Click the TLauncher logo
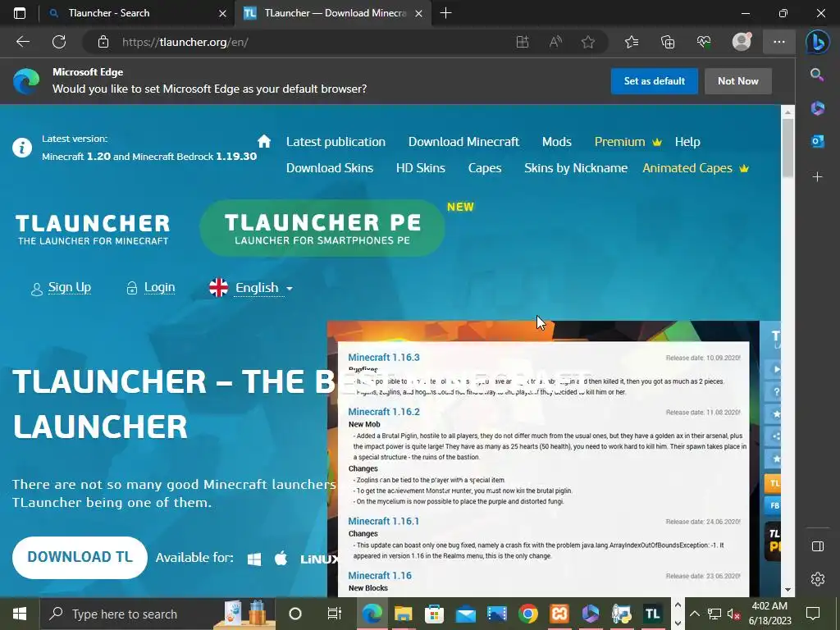 pyautogui.click(x=93, y=230)
